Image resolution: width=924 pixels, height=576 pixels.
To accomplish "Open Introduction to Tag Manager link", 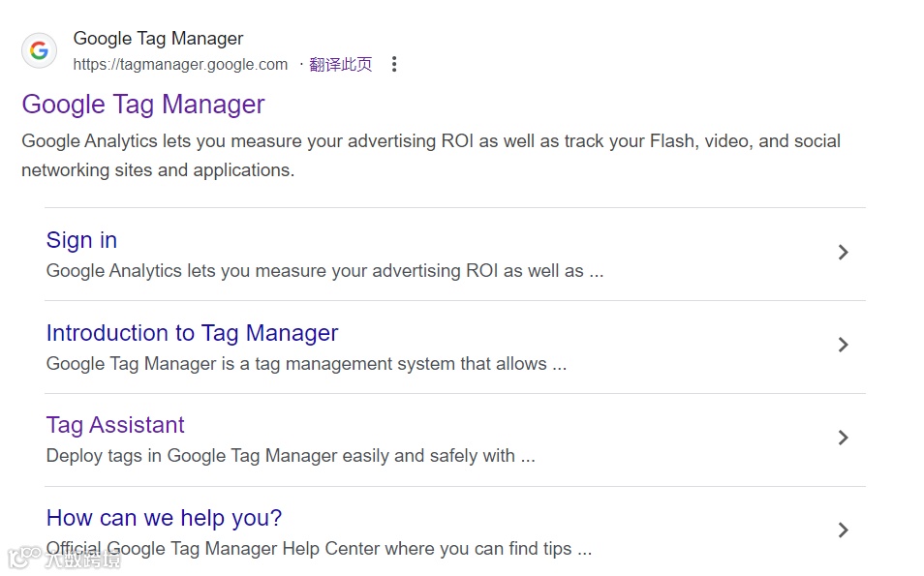I will [192, 333].
